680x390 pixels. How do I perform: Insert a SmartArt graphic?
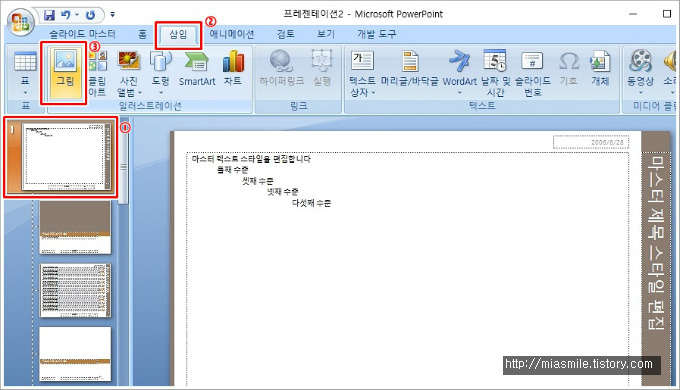197,69
